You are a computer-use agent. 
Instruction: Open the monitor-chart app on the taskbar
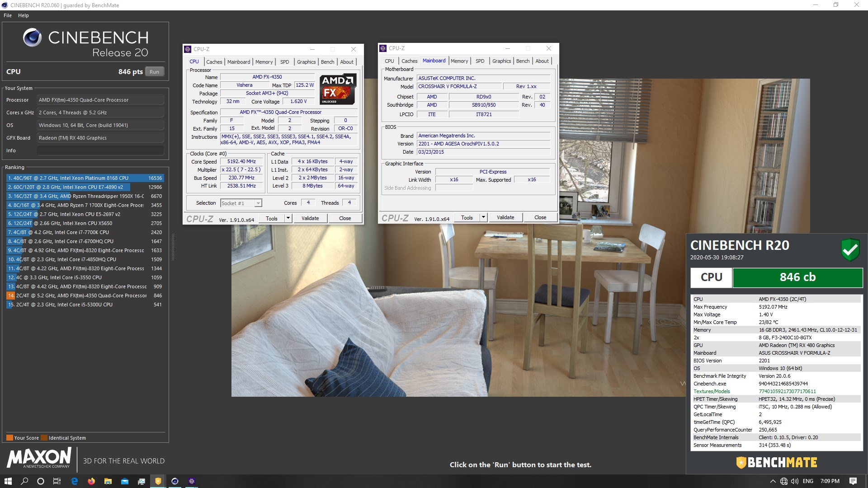click(142, 481)
